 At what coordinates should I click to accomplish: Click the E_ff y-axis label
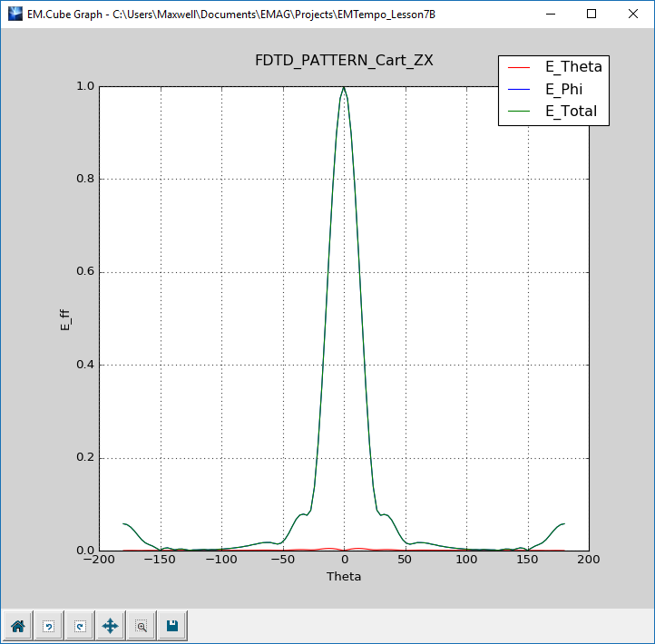pos(64,318)
